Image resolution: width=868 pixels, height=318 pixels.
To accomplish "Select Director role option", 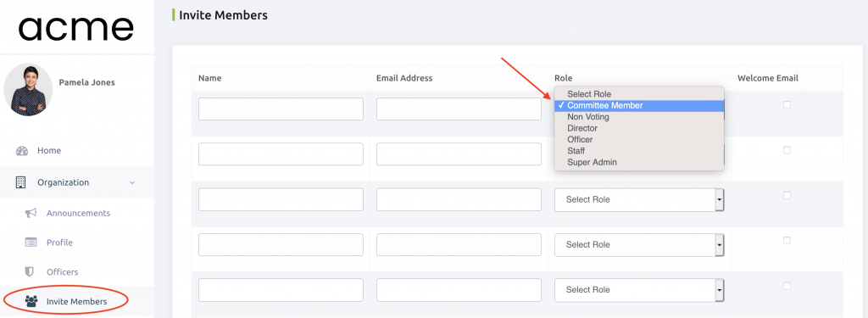I will pyautogui.click(x=639, y=129).
